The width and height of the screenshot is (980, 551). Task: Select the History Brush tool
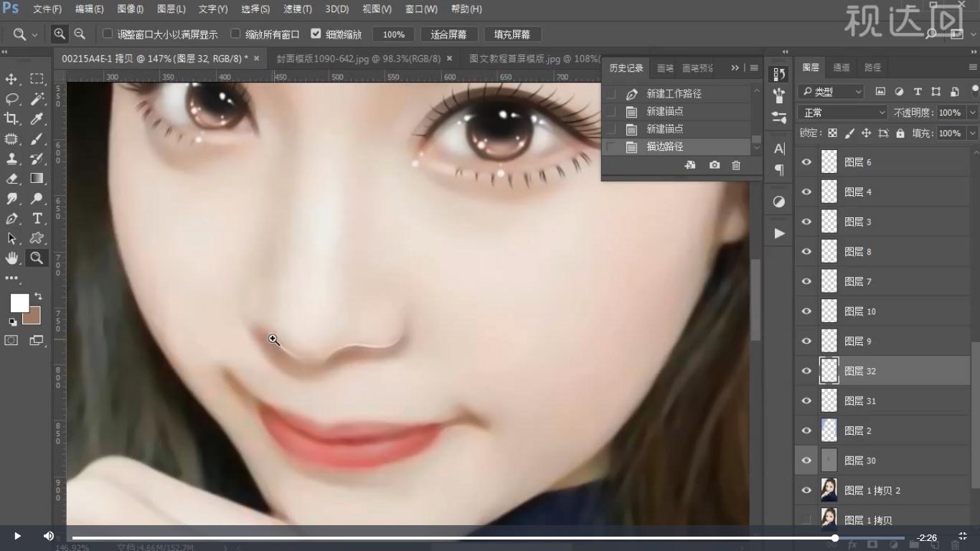(x=37, y=159)
